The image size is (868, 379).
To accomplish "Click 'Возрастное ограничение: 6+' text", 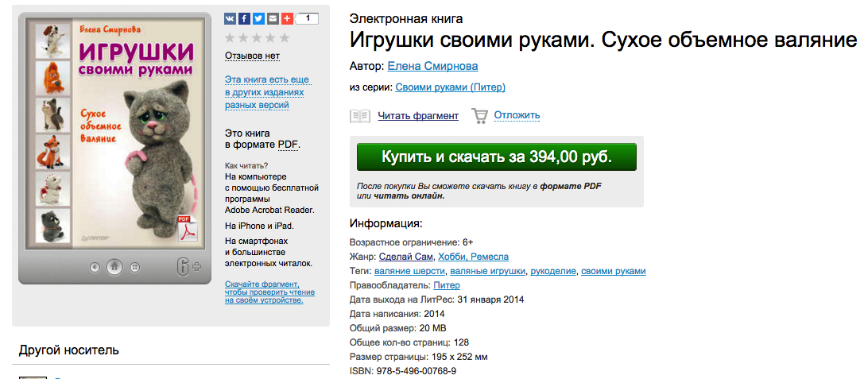I will [411, 242].
